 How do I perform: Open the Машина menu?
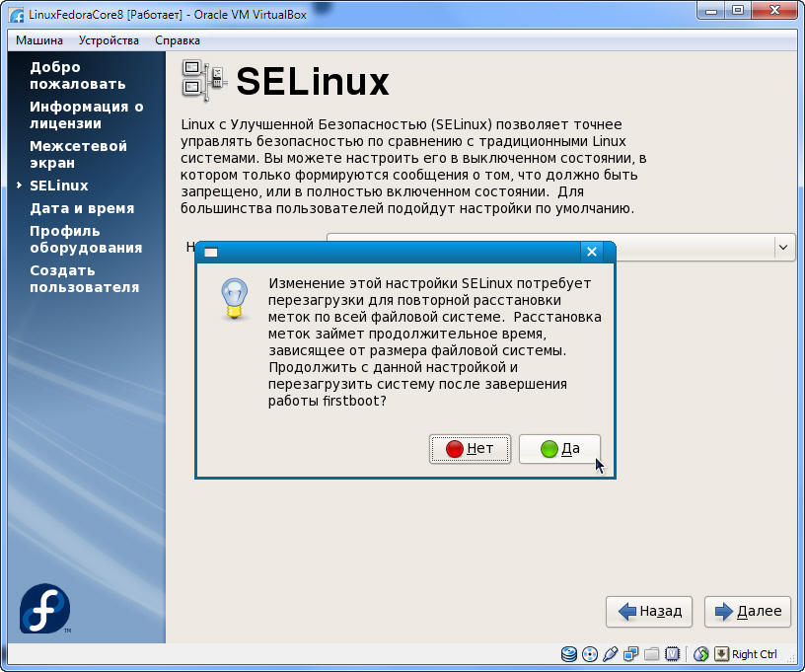click(x=39, y=40)
